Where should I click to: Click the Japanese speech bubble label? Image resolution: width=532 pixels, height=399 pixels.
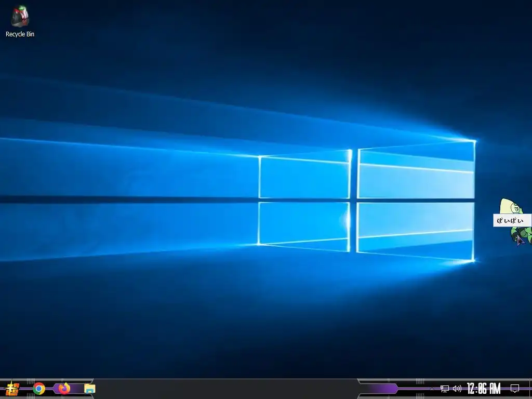[x=512, y=220]
